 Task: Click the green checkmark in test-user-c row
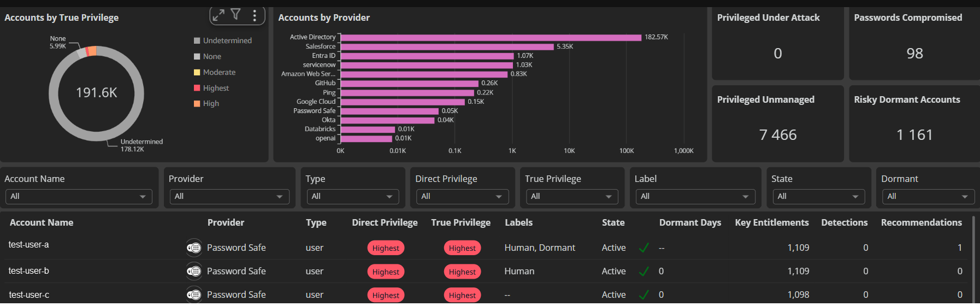pos(644,295)
